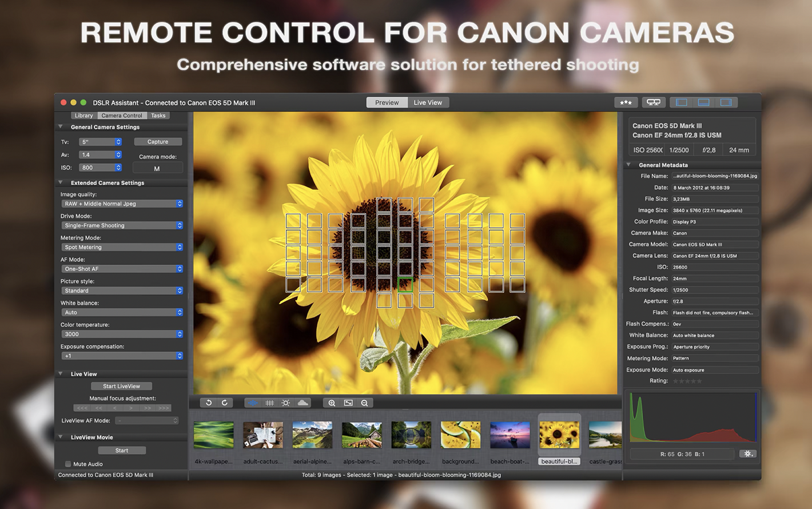Toggle the grid overlay button
The image size is (812, 509).
269,403
